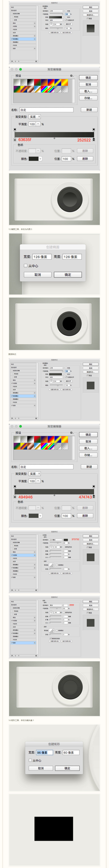Image resolution: width=109 pixels, height=868 pixels.
Task: Focus 位置 field beside 颜色 in 63635f editor
Action: click(x=66, y=159)
